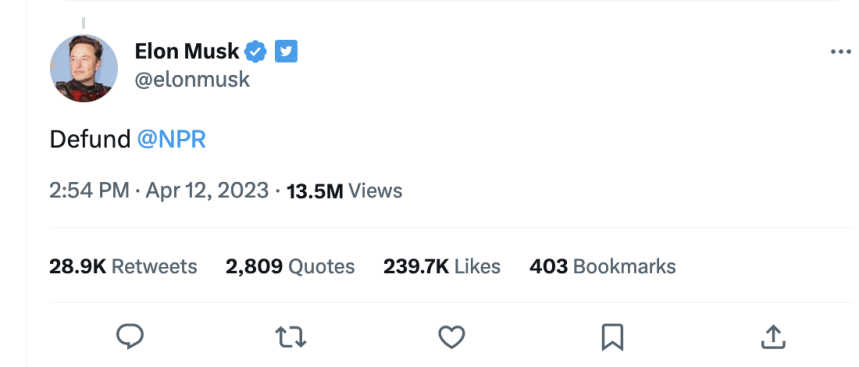The image size is (859, 367).
Task: Click the reply speech bubble icon
Action: (130, 336)
